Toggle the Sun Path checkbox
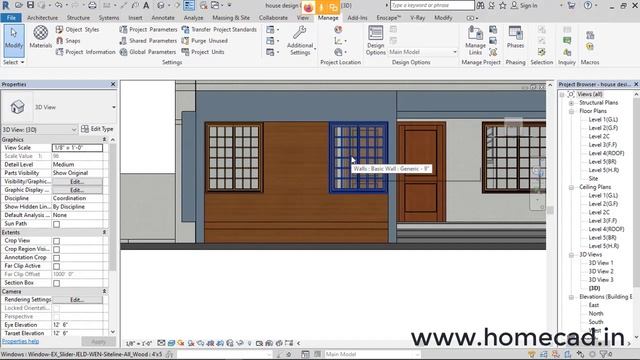The height and width of the screenshot is (360, 640). (x=56, y=224)
